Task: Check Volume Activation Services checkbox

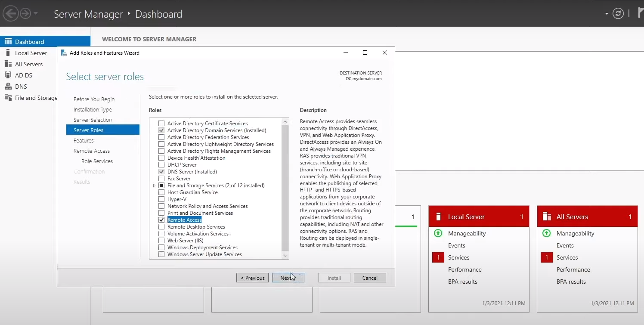Action: point(161,234)
